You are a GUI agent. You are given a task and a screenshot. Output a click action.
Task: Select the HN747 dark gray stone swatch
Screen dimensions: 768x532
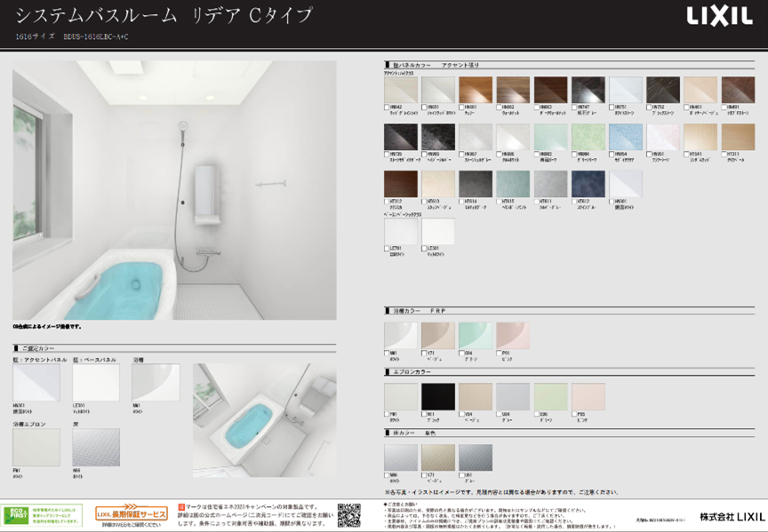[x=588, y=90]
